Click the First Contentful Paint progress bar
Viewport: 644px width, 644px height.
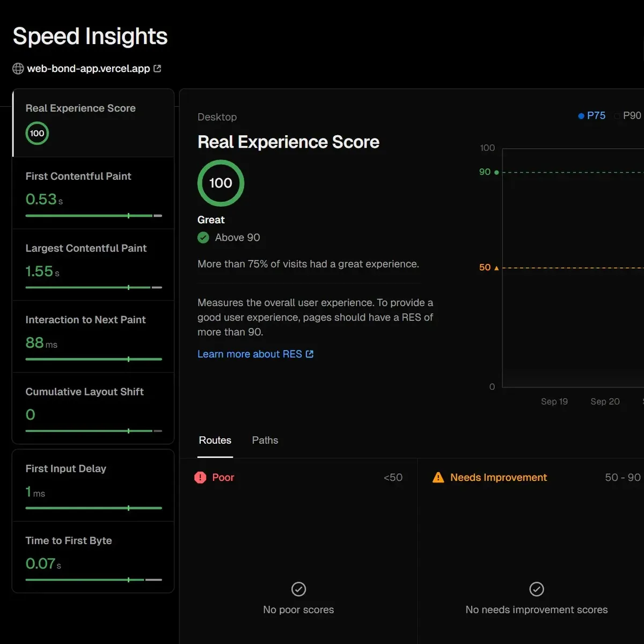click(94, 216)
